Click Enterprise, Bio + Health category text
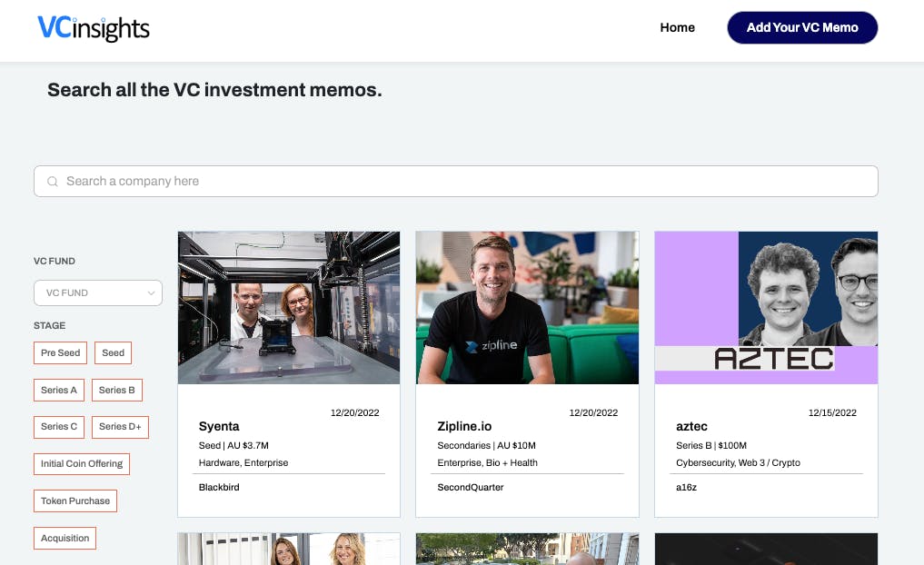This screenshot has height=565, width=924. point(487,462)
